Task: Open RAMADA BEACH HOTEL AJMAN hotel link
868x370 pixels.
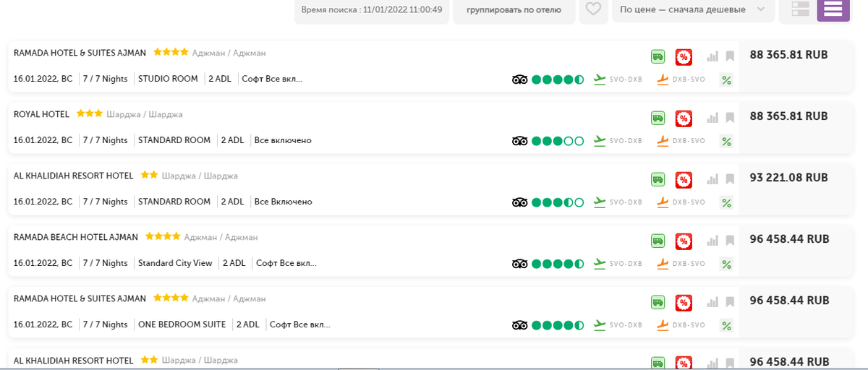Action: coord(77,237)
